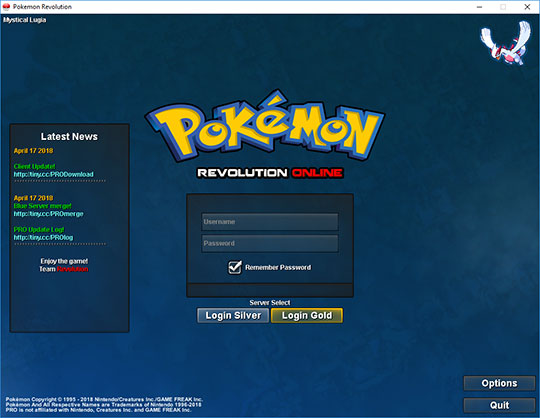Click the Username input field
This screenshot has width=540, height=418.
(x=270, y=222)
